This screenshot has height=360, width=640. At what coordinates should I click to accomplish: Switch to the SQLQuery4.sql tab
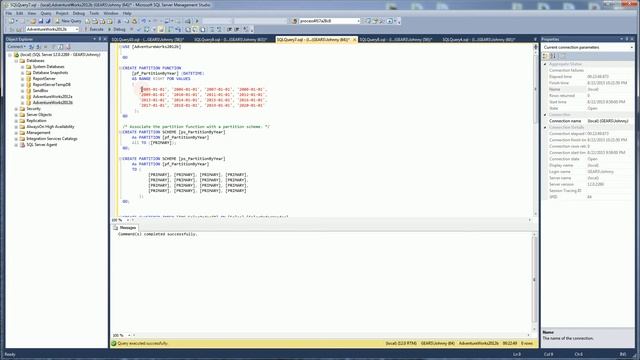tap(478, 40)
